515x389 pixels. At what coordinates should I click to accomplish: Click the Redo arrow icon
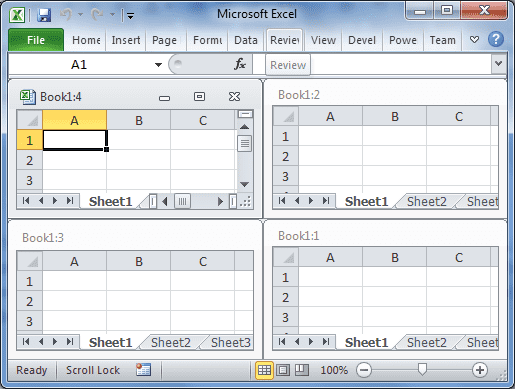tap(97, 15)
